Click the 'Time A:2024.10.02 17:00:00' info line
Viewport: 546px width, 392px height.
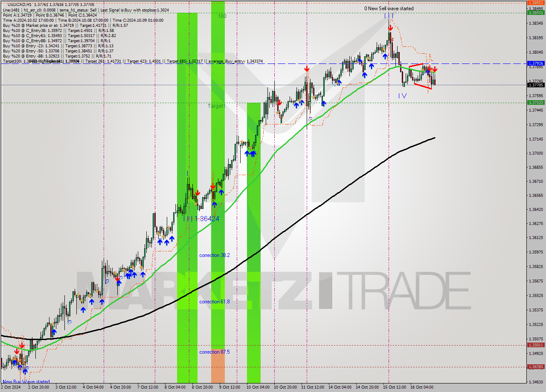(83, 20)
